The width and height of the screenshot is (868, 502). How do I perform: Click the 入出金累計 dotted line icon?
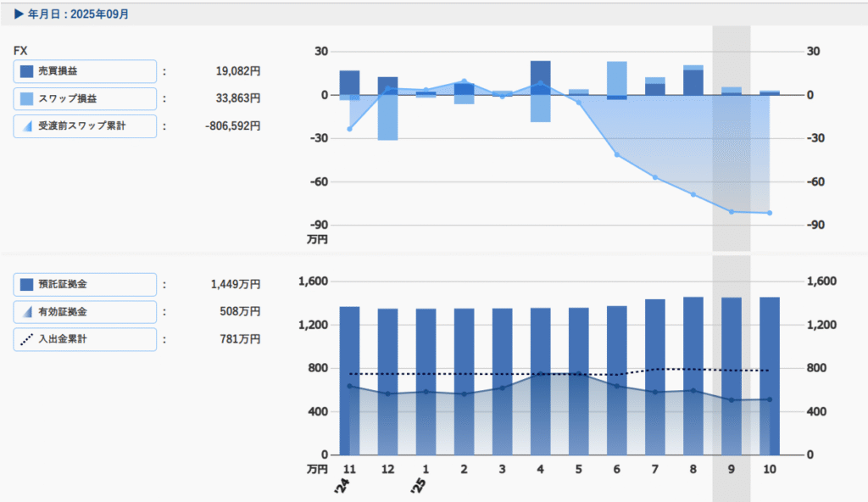[x=26, y=339]
